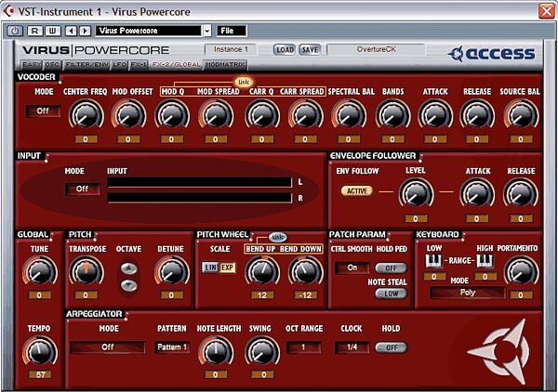
Task: Click the NOTE LENGTH knob
Action: tap(216, 352)
